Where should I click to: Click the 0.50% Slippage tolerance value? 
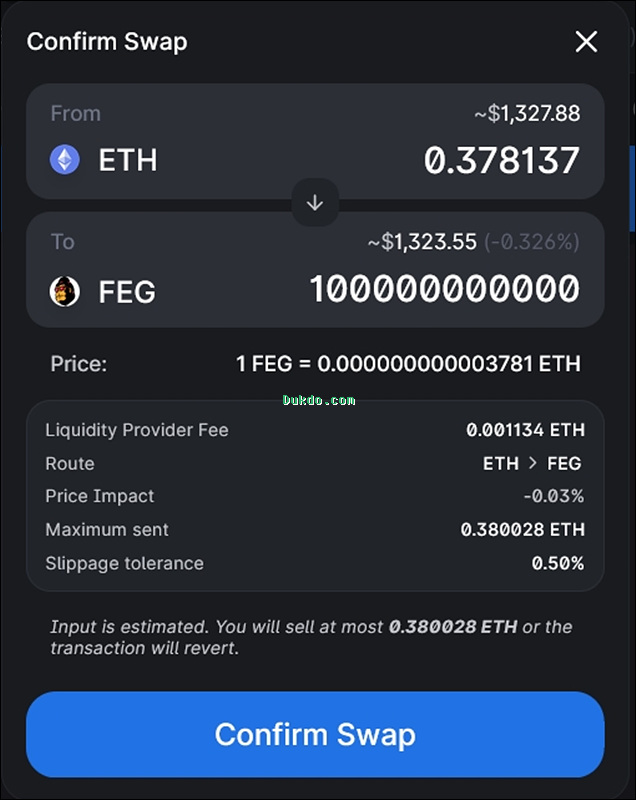click(557, 563)
